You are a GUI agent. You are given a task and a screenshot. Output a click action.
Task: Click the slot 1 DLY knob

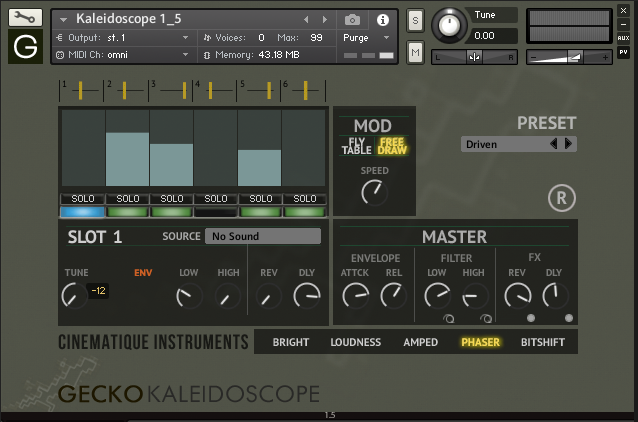point(307,296)
